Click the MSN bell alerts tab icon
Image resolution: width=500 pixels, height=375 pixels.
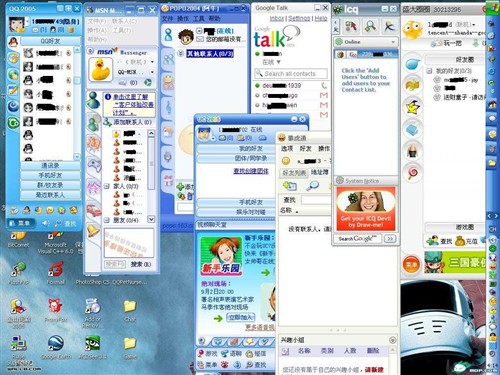94,231
